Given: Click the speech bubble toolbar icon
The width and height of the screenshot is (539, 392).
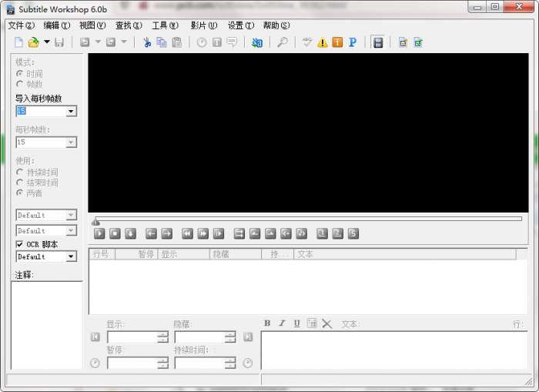Looking at the screenshot, I should [233, 42].
